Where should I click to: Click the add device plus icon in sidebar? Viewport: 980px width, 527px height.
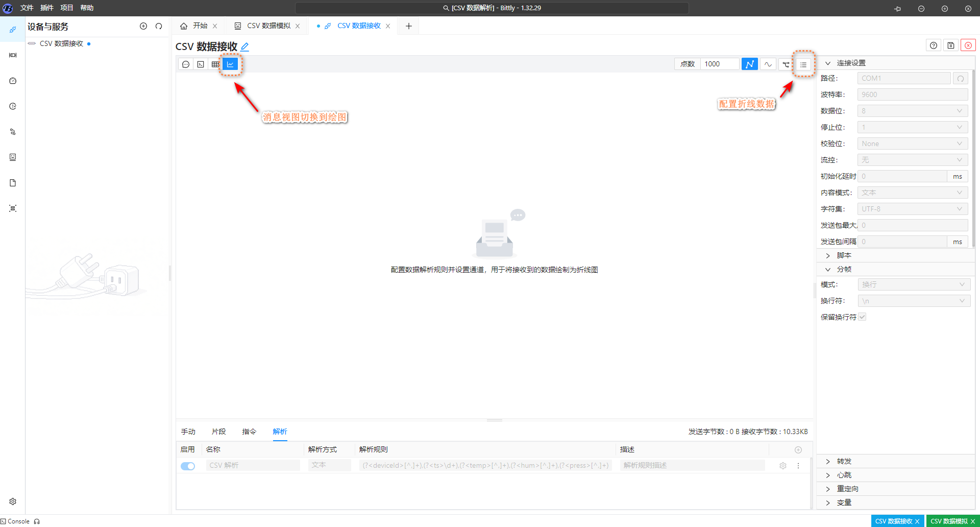point(143,26)
